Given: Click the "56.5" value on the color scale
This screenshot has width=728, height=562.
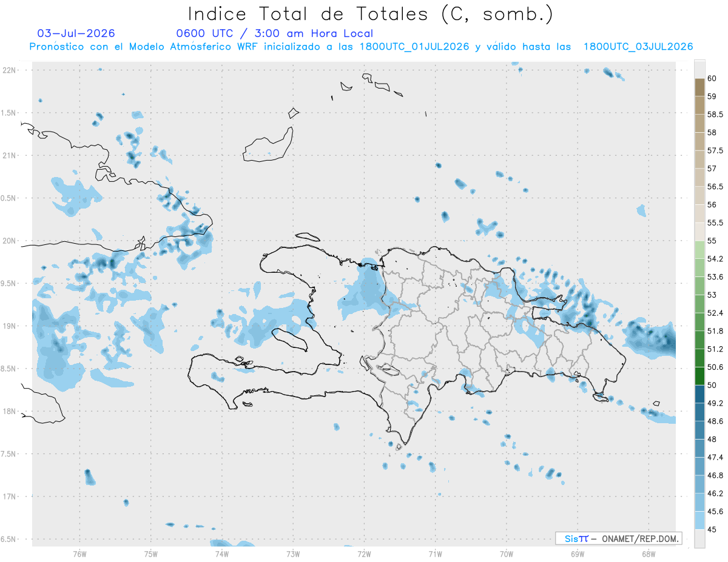Looking at the screenshot, I should 716,187.
